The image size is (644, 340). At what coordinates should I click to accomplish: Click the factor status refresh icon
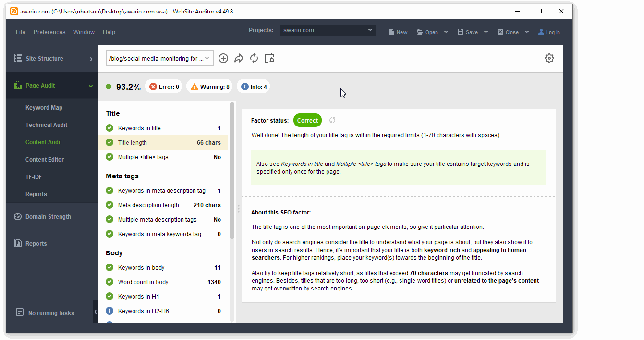click(332, 121)
